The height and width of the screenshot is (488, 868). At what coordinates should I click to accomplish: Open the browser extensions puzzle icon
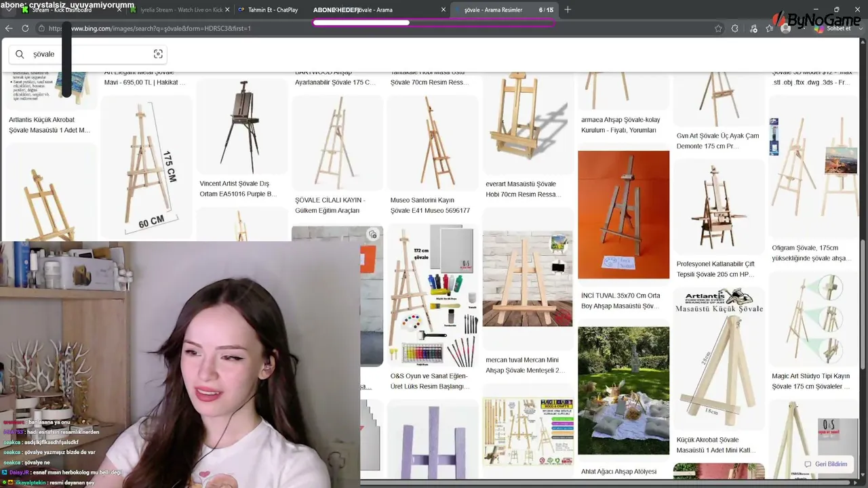pos(735,28)
